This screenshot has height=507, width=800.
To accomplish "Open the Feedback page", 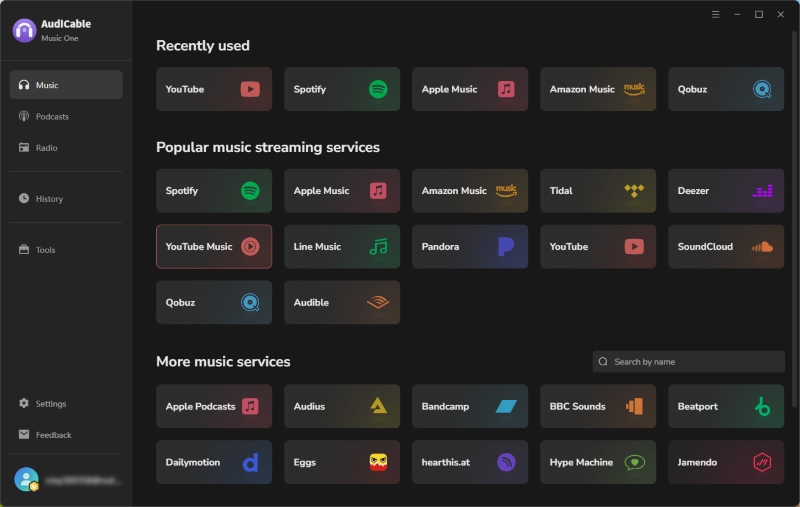I will tap(66, 435).
